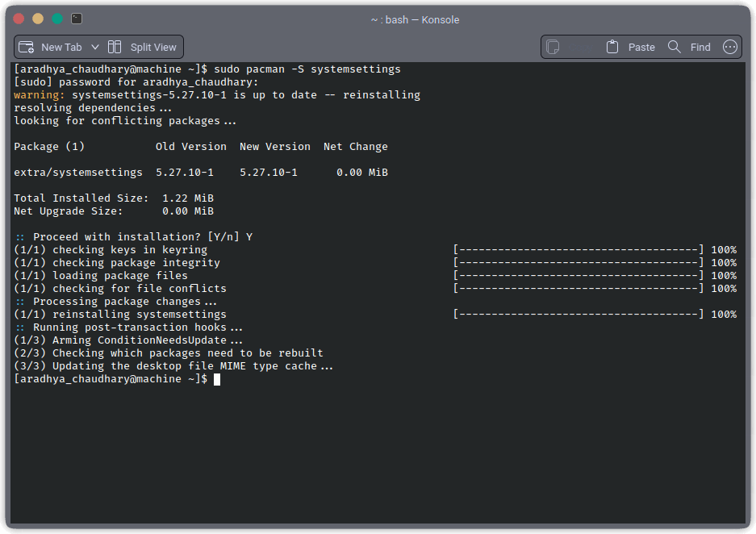Screen dimensions: 756x534
Task: Click the 'Net Change' column header
Action: pyautogui.click(x=355, y=147)
